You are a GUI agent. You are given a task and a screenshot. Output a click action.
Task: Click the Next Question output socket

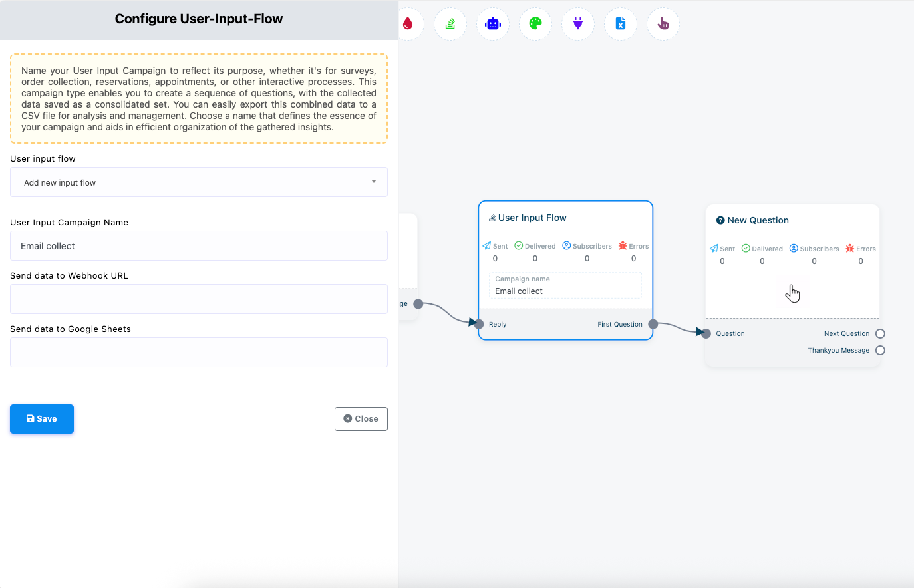tap(880, 334)
